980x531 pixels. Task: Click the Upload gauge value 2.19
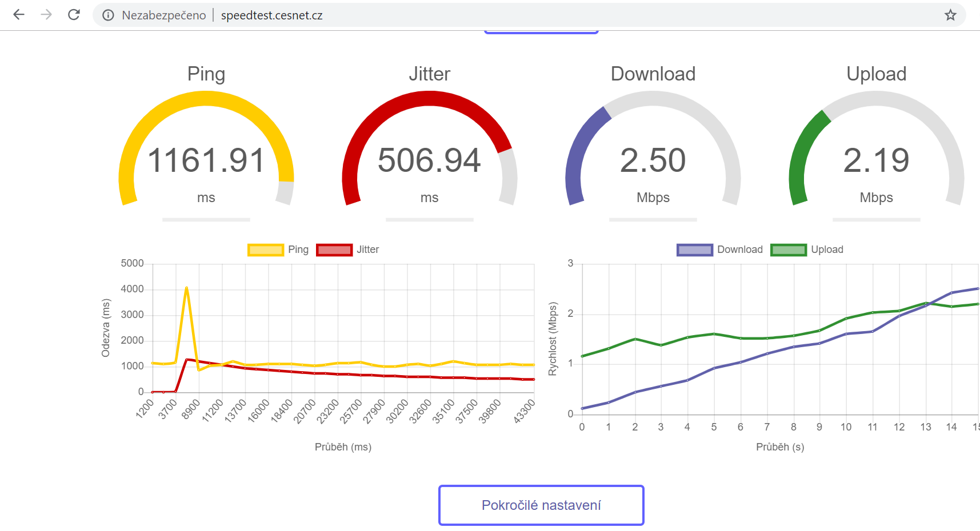pos(876,160)
